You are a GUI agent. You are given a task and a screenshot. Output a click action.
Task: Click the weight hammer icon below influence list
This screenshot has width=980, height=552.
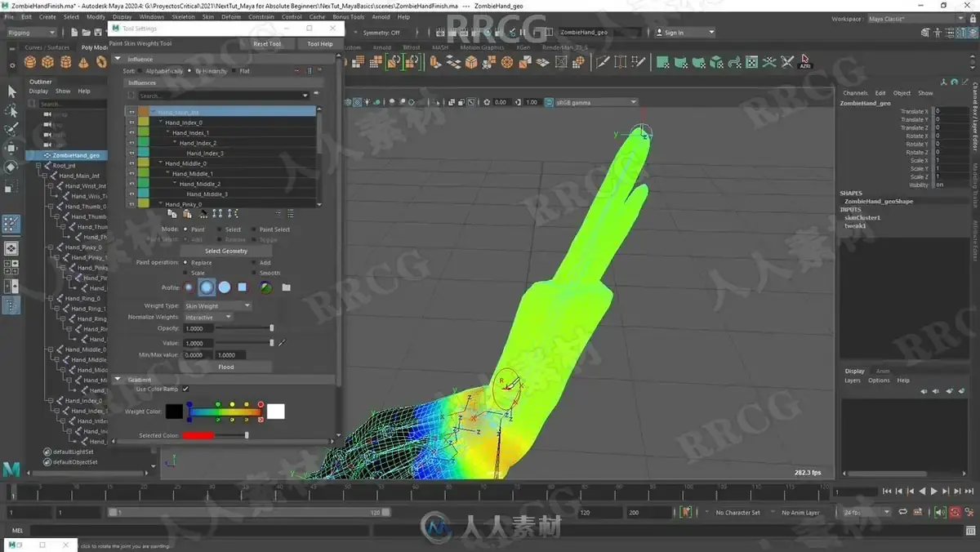point(202,213)
